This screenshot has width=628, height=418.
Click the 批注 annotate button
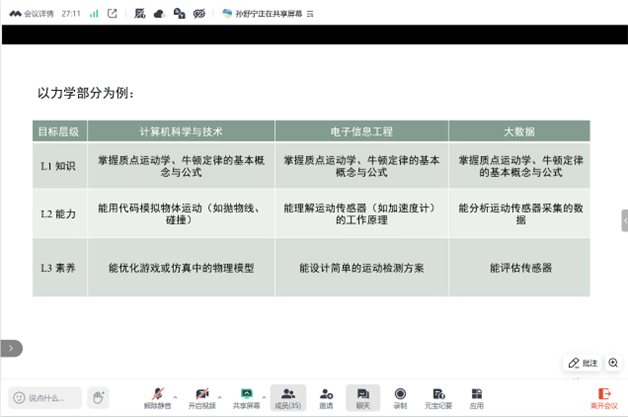coord(583,363)
